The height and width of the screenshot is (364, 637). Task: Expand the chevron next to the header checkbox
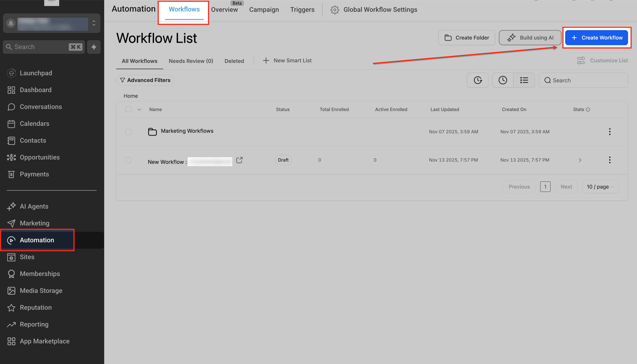[x=139, y=110]
